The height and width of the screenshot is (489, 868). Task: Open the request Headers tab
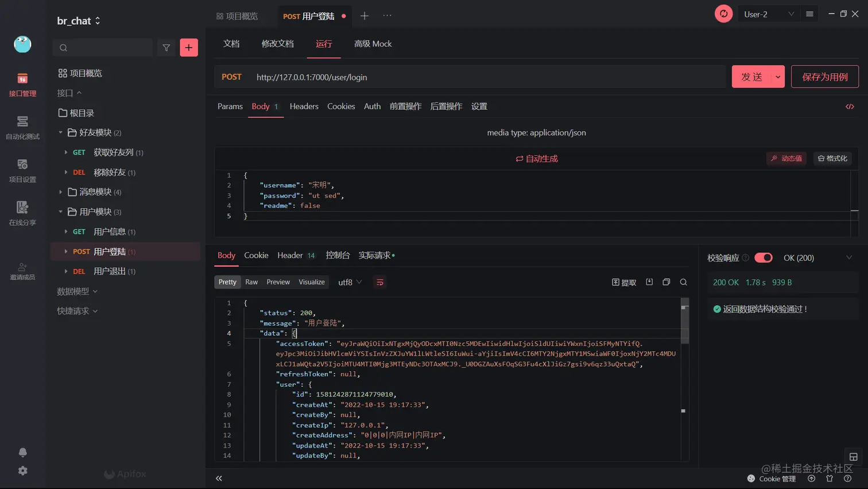pyautogui.click(x=304, y=106)
